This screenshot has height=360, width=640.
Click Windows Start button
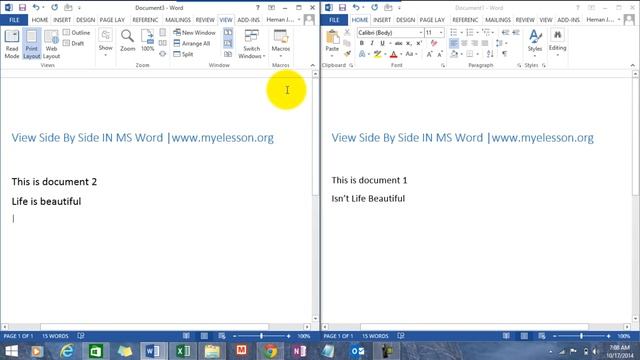pos(11,351)
